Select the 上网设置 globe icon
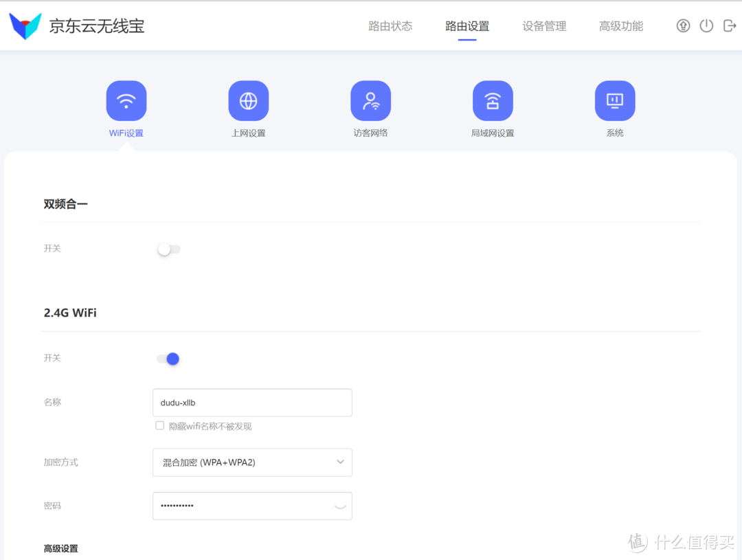The image size is (742, 560). click(248, 100)
